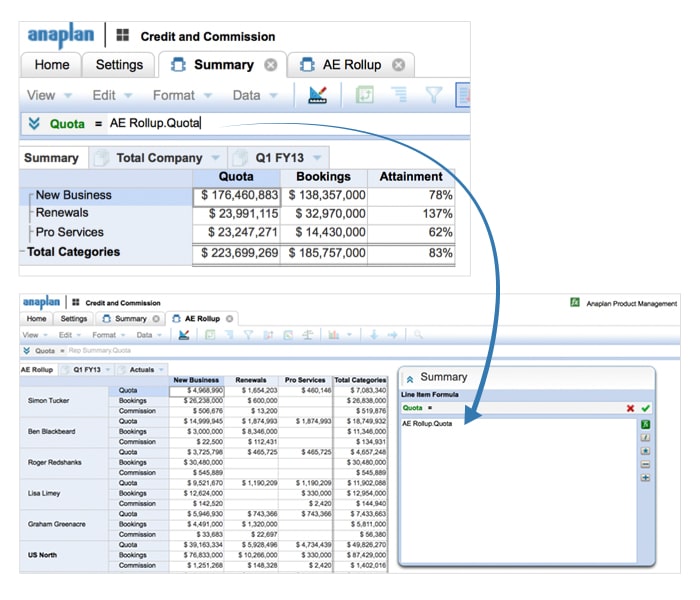Screen dimensions: 700x600
Task: Click the minus icon in formula panel sidebar
Action: pos(645,464)
